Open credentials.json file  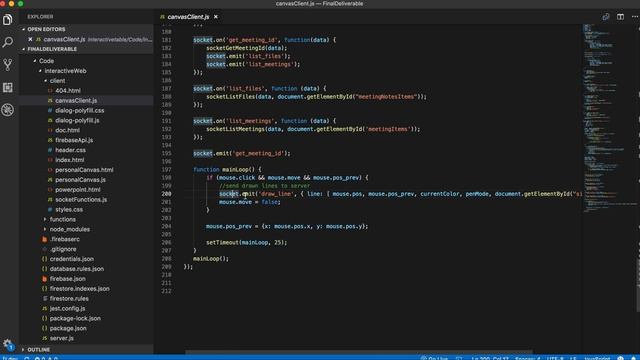click(71, 259)
